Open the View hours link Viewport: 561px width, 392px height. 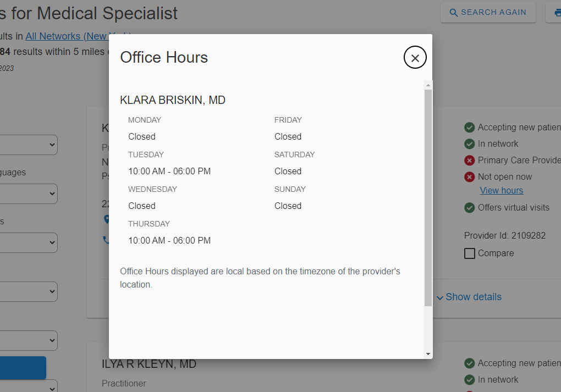point(501,191)
